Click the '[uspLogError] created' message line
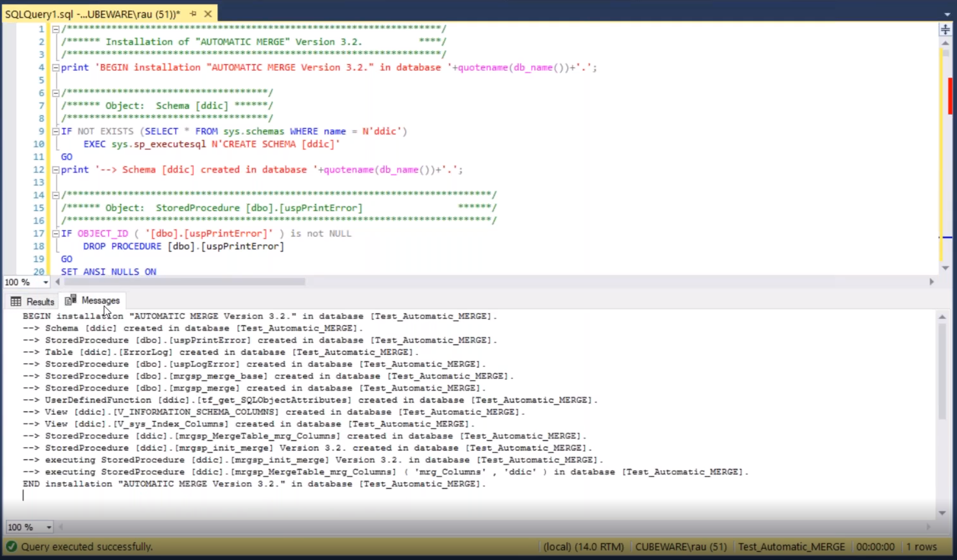Screen dimensions: 957x560 tap(254, 364)
